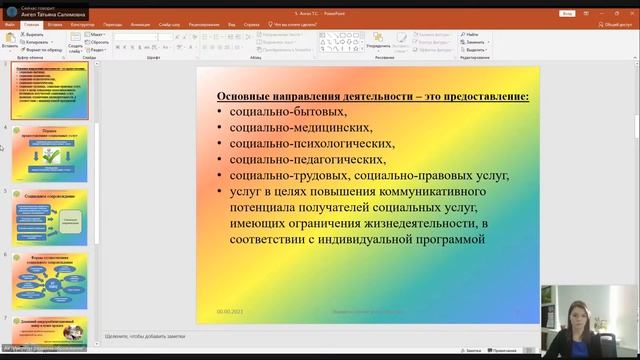The height and width of the screenshot is (360, 640).
Task: Click the Quick Styles (Экспресс-стили) icon
Action: pos(401,38)
